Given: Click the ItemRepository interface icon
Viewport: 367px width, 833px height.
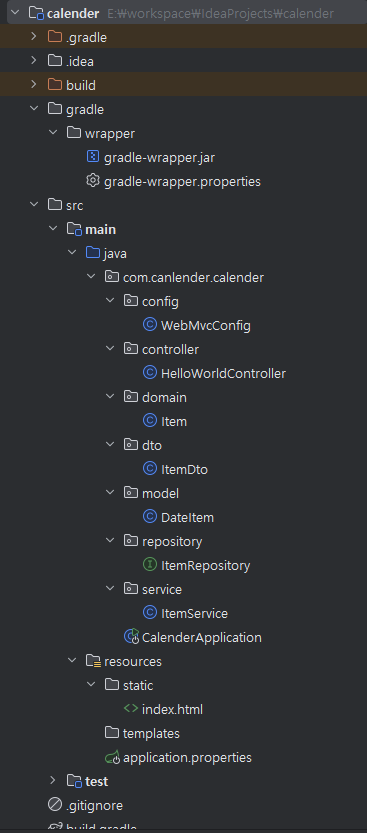Looking at the screenshot, I should (150, 565).
